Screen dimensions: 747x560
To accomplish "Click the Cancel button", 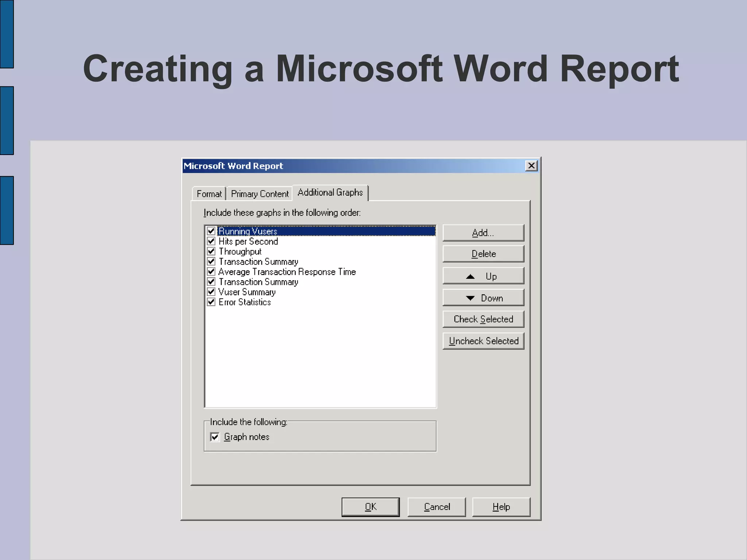I will pyautogui.click(x=437, y=507).
